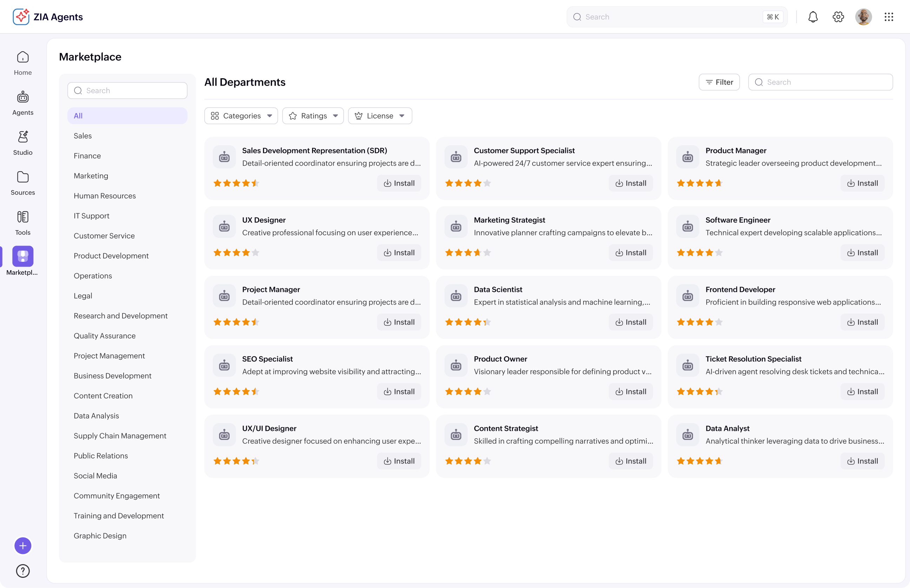Click the SEO Specialist agent icon
Screen dimensions: 910x588
[x=224, y=366]
